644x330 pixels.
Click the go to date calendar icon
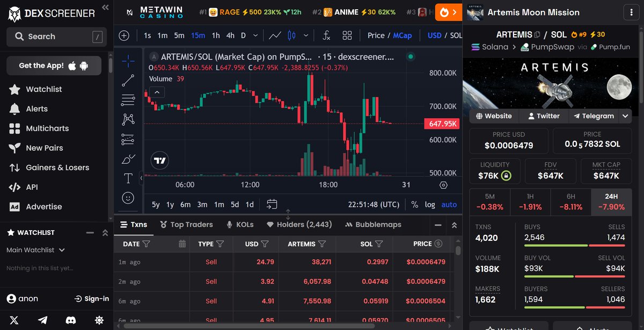pos(272,204)
